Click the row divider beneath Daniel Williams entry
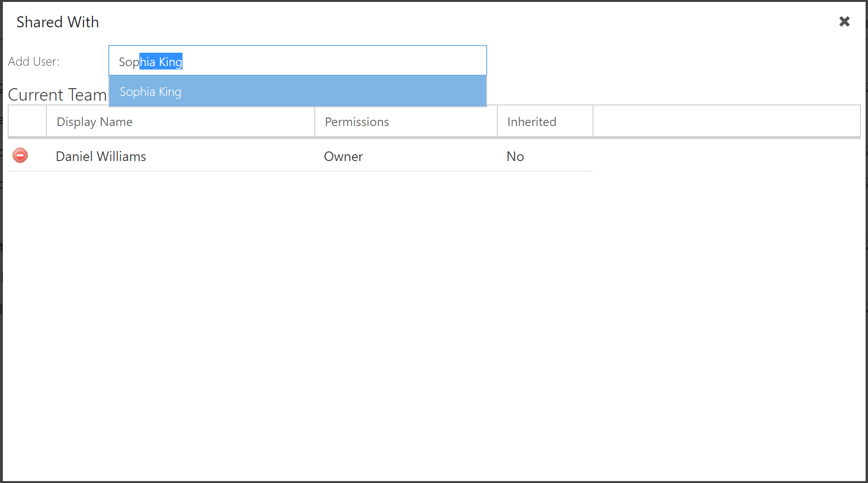 click(301, 170)
